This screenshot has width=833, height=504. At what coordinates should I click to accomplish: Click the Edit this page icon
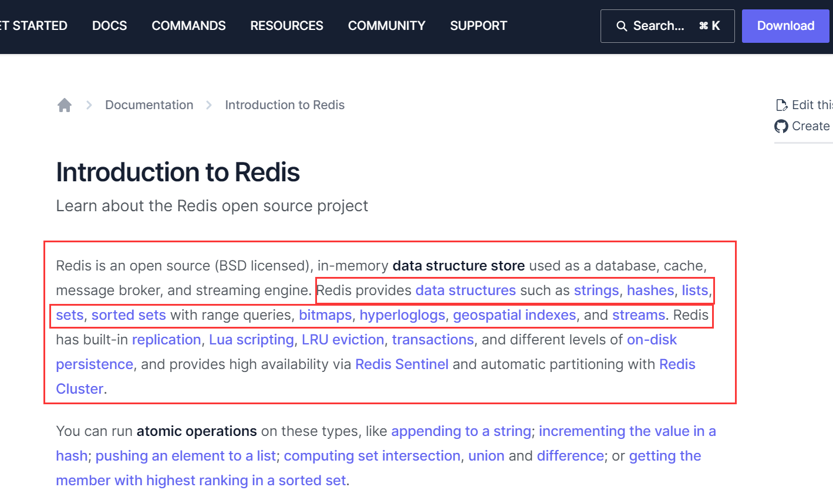(781, 105)
